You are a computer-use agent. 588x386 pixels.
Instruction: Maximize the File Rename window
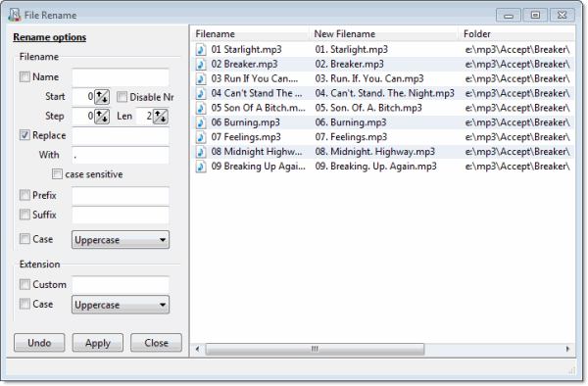click(535, 15)
